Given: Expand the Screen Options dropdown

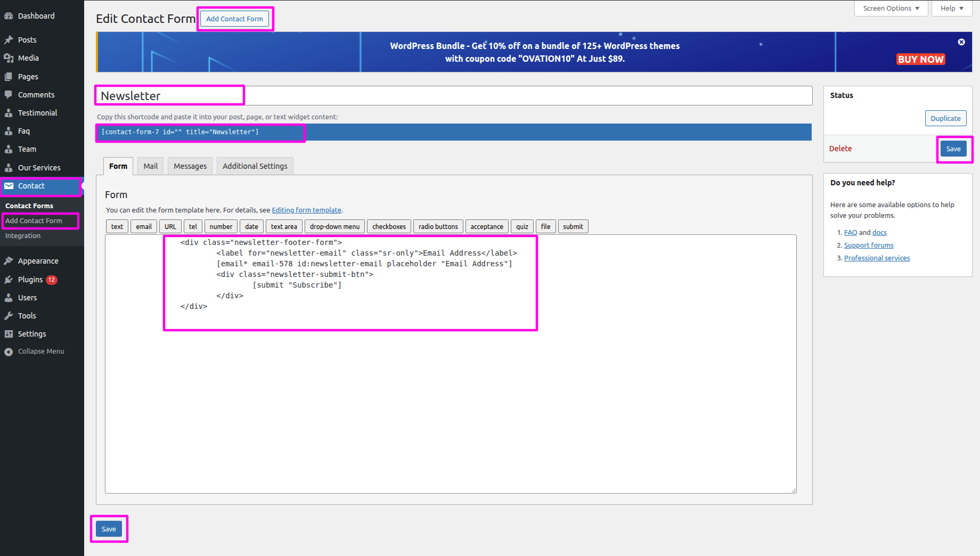Looking at the screenshot, I should click(891, 9).
